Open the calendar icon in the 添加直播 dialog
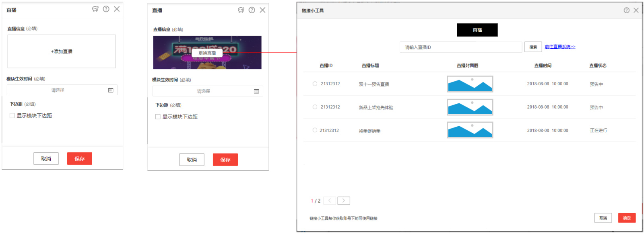The image size is (644, 234). click(111, 90)
